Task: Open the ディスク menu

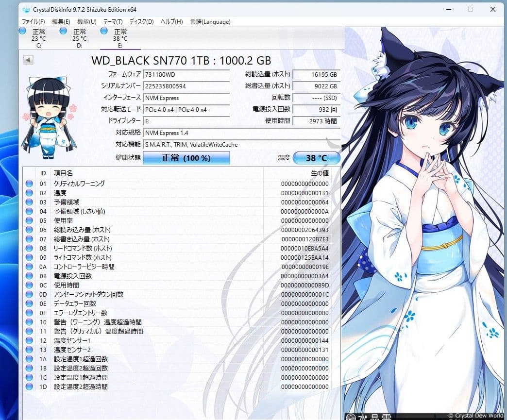Action: [x=140, y=21]
